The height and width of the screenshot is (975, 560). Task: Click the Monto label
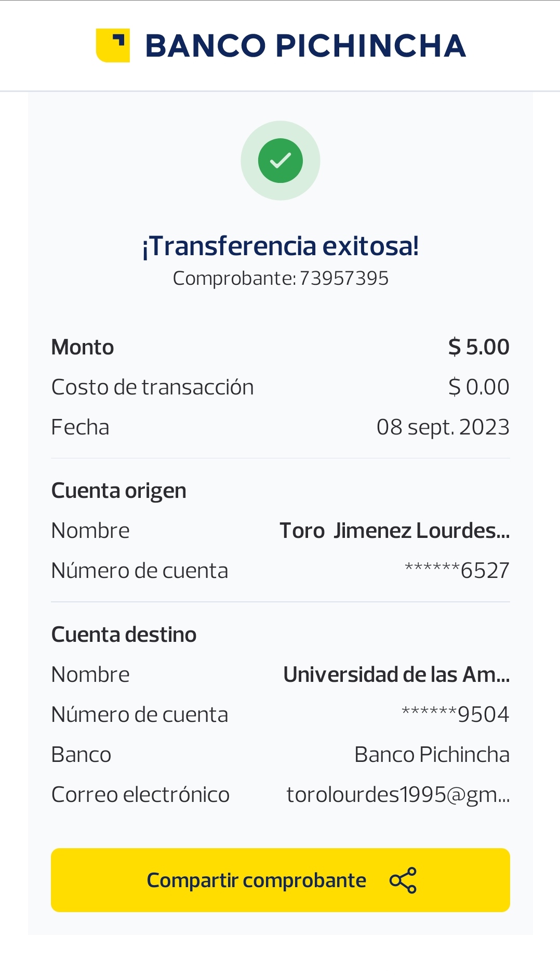[83, 347]
